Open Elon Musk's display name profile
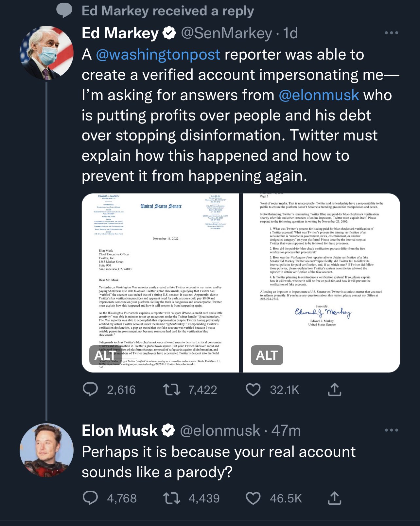420x526 pixels. coord(119,430)
